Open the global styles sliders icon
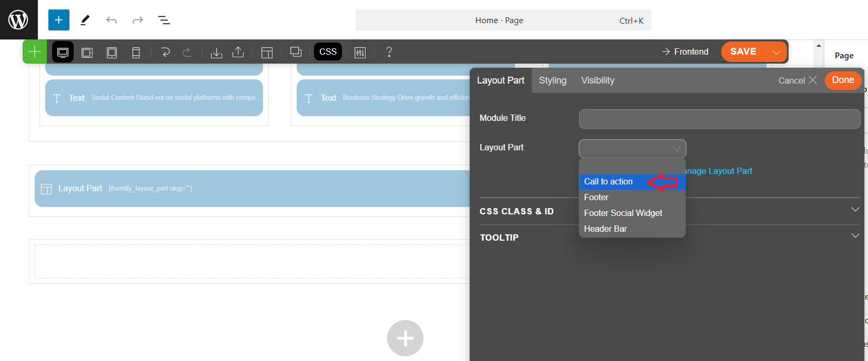868x361 pixels. click(360, 52)
